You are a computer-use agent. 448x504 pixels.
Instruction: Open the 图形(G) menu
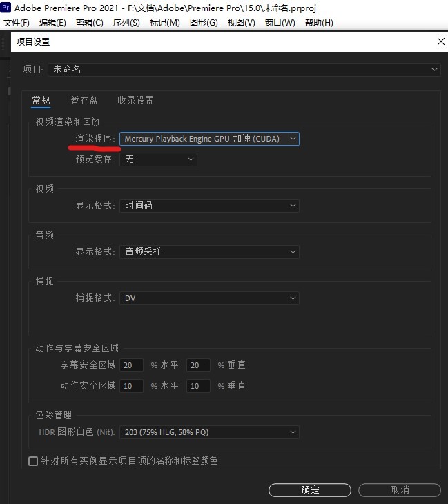tap(204, 23)
